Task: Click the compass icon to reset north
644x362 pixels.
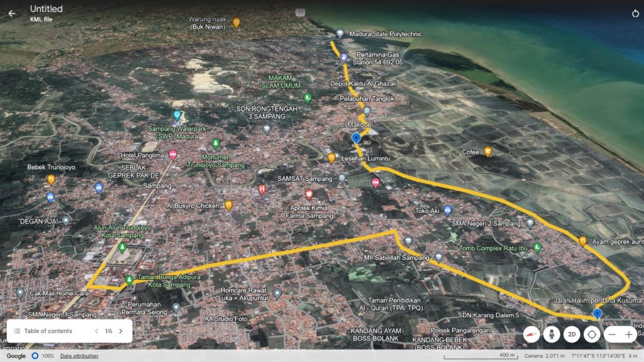Action: pyautogui.click(x=532, y=335)
